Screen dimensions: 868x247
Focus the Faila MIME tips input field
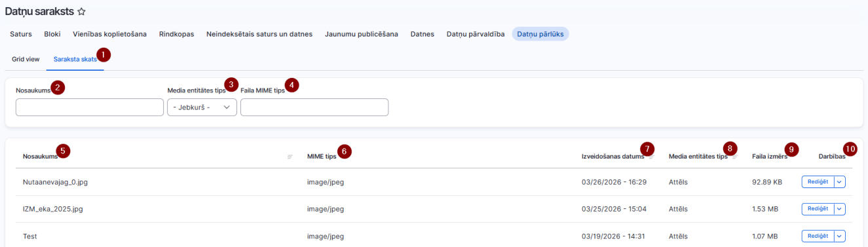tap(314, 107)
